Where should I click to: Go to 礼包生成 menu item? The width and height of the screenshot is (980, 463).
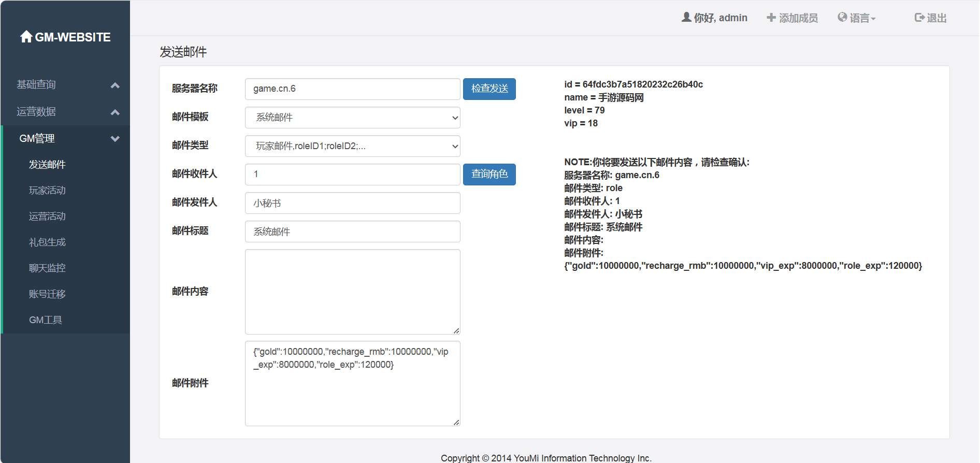coord(47,242)
